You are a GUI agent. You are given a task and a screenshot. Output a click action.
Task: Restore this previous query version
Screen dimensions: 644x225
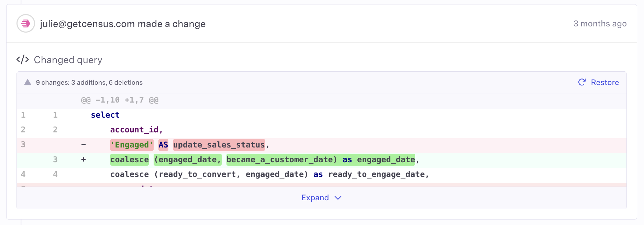pos(604,82)
